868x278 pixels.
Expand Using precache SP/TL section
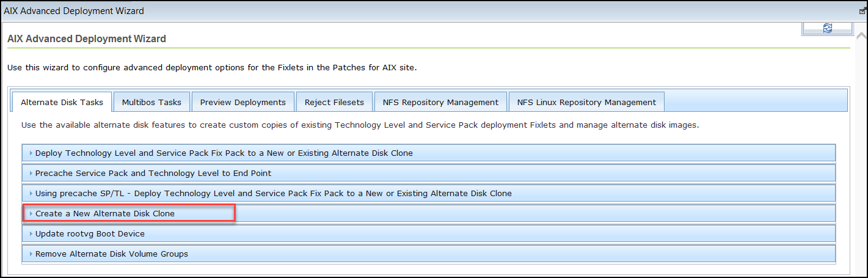tap(429, 193)
